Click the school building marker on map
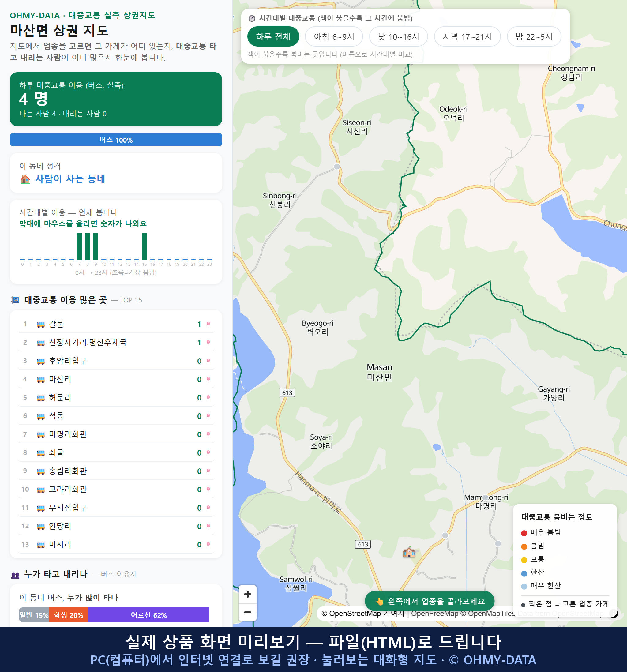The height and width of the screenshot is (672, 627). tap(409, 552)
